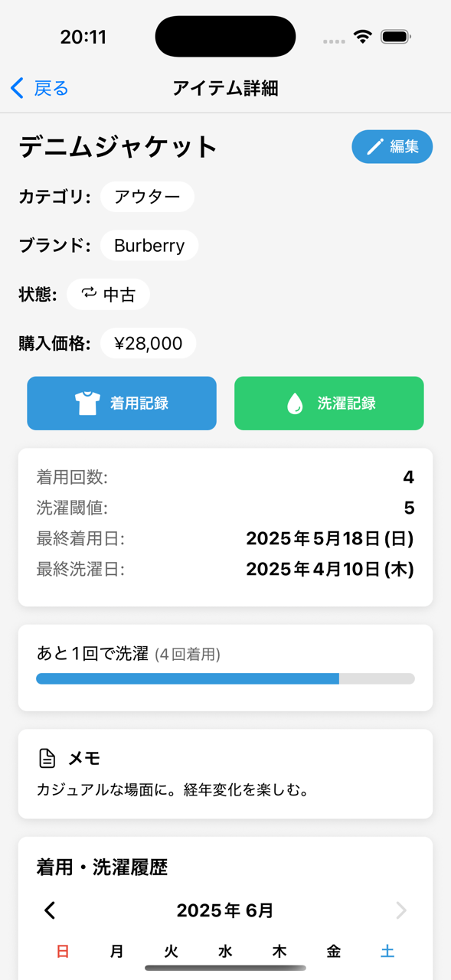Tap the water drop laundry icon

click(295, 403)
